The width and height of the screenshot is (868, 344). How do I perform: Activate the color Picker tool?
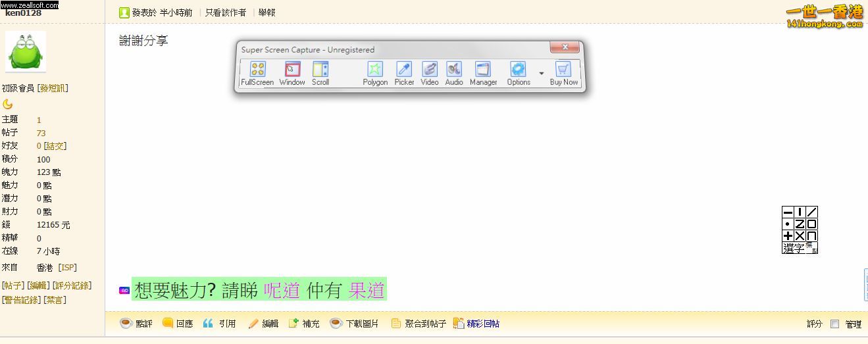click(404, 73)
